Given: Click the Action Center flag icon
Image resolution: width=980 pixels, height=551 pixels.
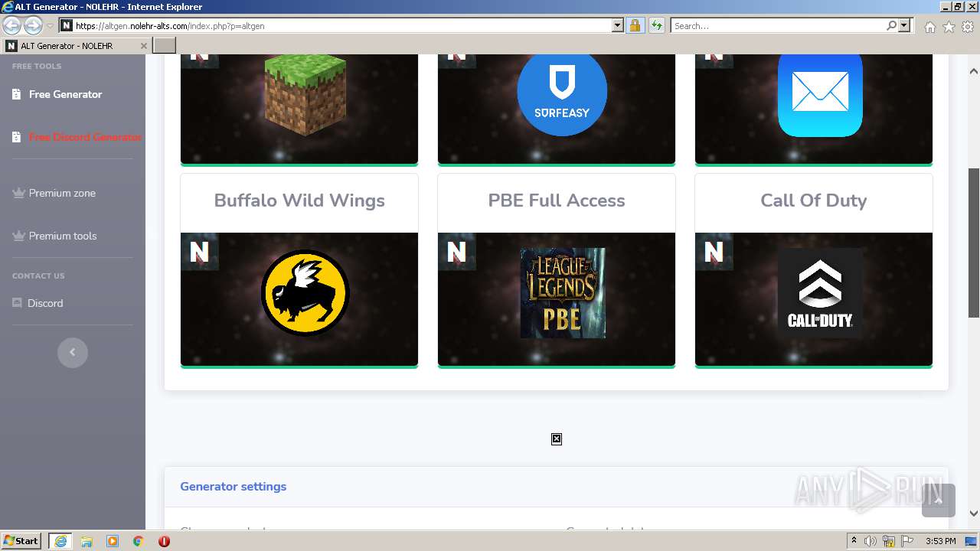Looking at the screenshot, I should (907, 541).
